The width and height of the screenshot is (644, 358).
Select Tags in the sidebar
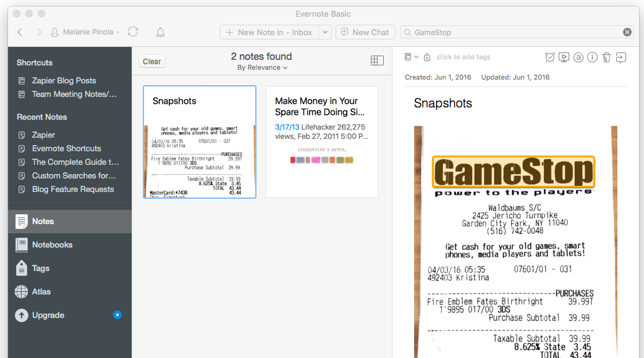pyautogui.click(x=70, y=268)
